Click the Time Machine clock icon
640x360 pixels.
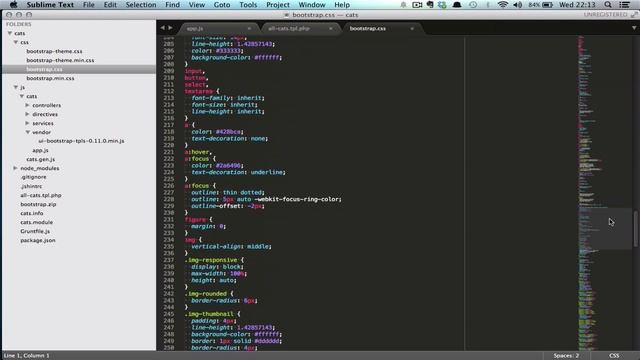(x=473, y=5)
